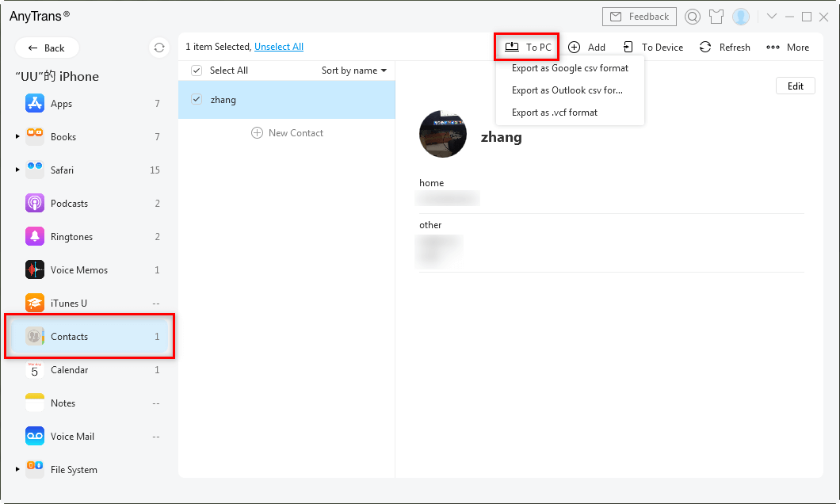840x504 pixels.
Task: Open the Sort by name dropdown
Action: [x=354, y=71]
